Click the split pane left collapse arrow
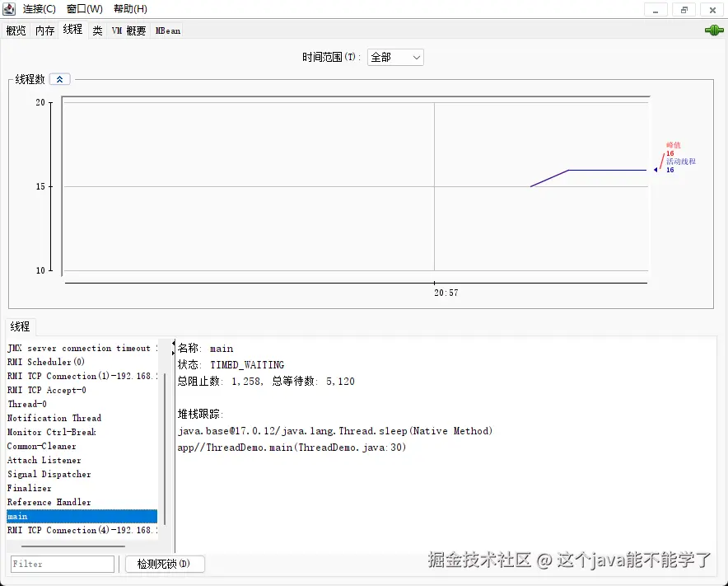This screenshot has height=586, width=728. point(174,344)
